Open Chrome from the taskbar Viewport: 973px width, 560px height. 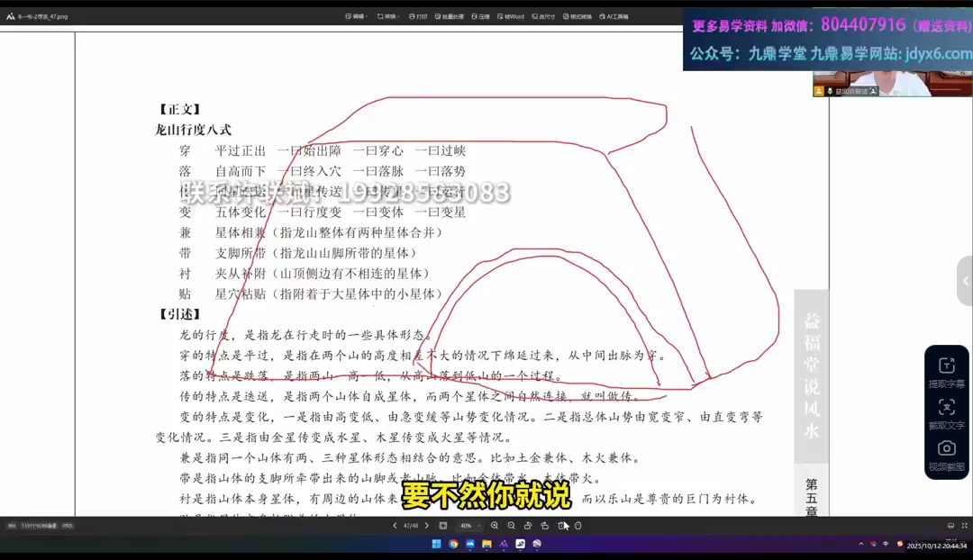tap(453, 545)
